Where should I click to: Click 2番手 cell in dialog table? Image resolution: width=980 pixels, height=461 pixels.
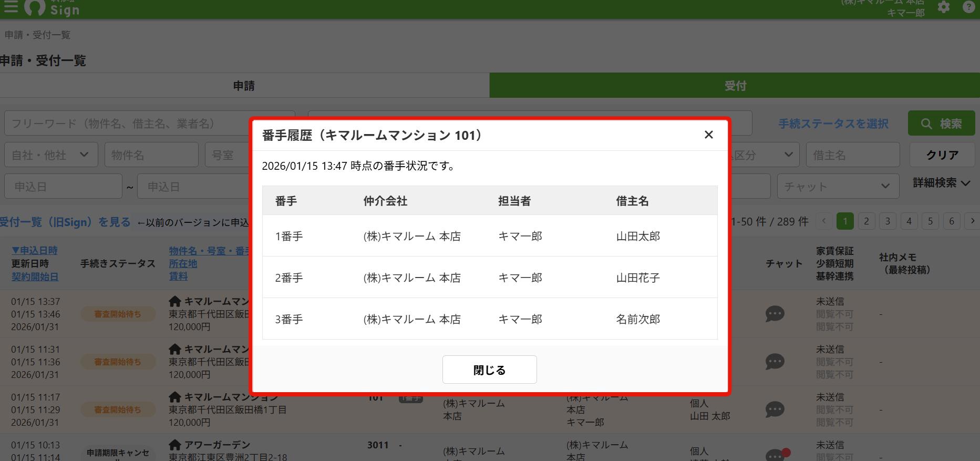289,278
